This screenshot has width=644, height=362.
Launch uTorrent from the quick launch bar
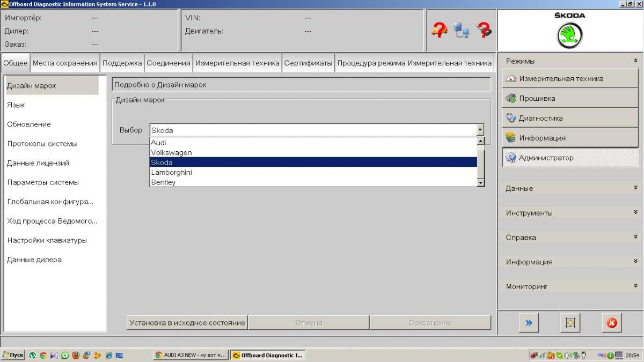tap(33, 355)
